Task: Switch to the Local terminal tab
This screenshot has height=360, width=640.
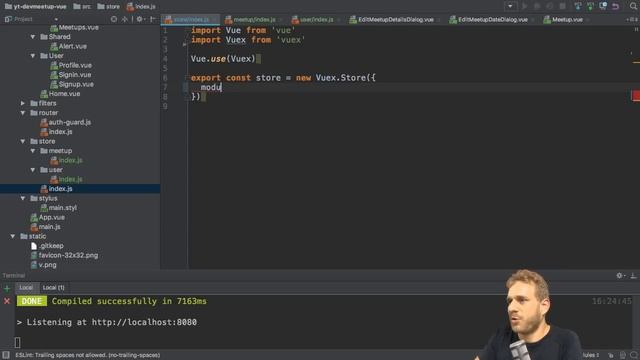Action: pos(26,288)
